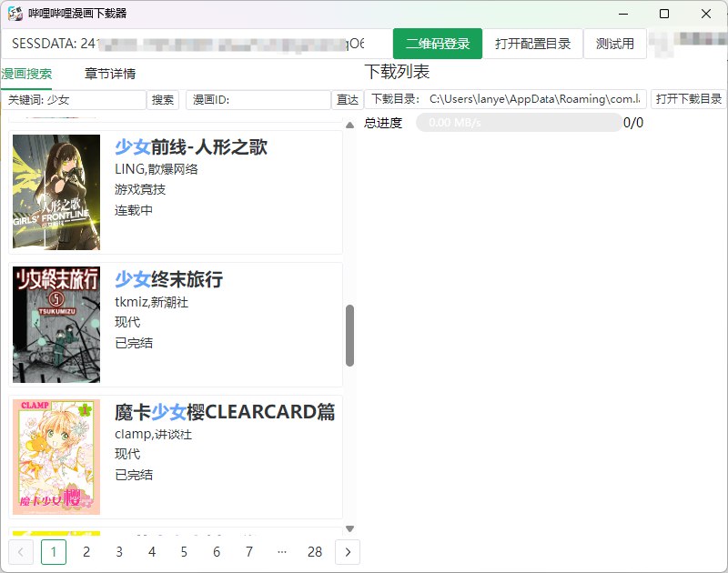
Task: Go to page 28 of search results
Action: pyautogui.click(x=315, y=552)
